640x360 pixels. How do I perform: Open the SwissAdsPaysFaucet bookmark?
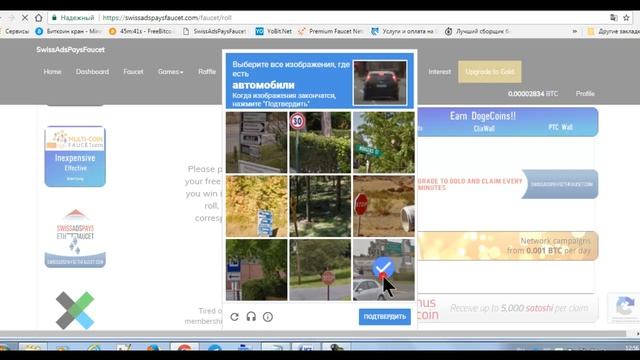[214, 31]
